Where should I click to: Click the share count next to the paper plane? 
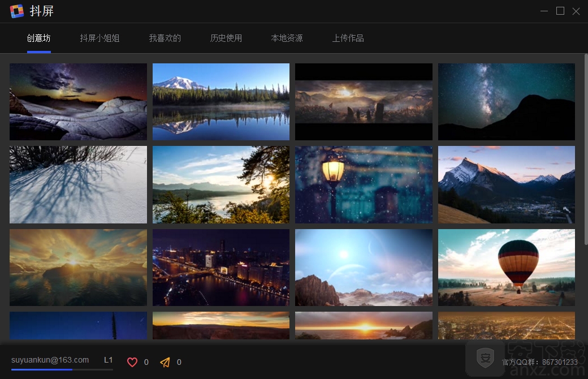179,362
